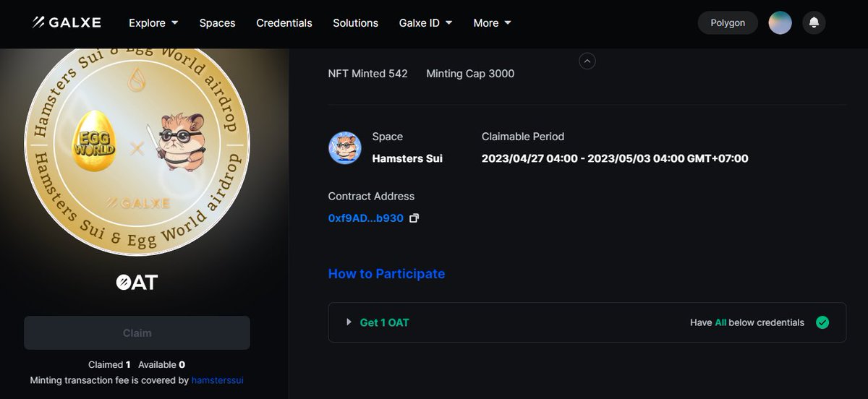Click the How to Participate heading
Viewport: 868px width, 399px height.
tap(386, 273)
